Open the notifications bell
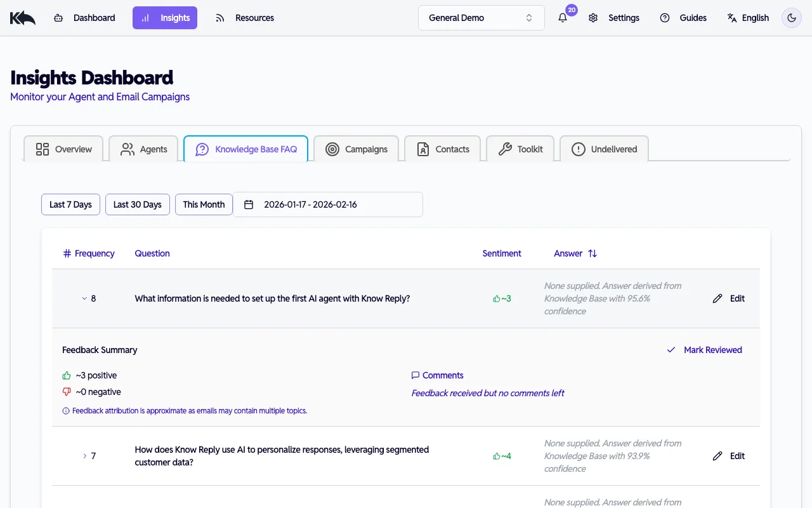 [x=562, y=18]
